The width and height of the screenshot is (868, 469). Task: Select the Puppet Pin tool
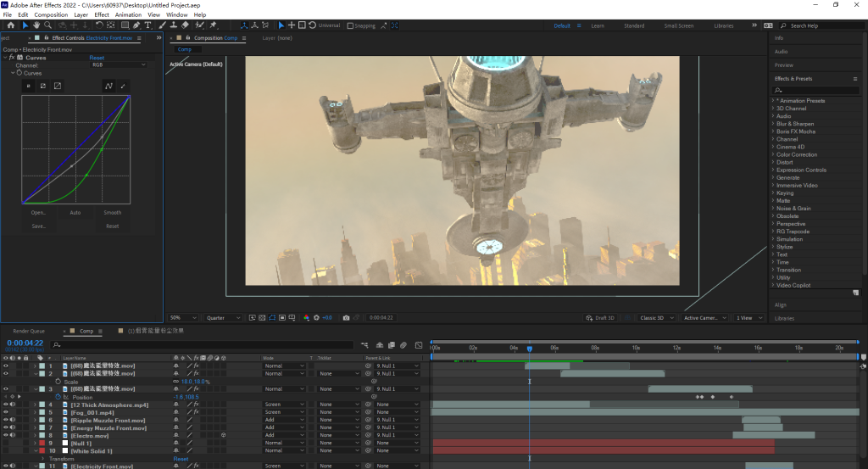point(213,25)
